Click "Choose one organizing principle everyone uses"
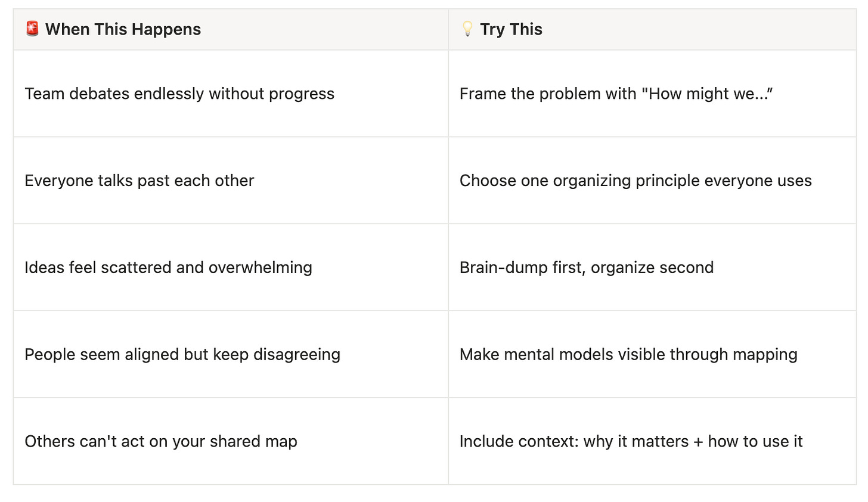This screenshot has height=502, width=868. pos(635,181)
